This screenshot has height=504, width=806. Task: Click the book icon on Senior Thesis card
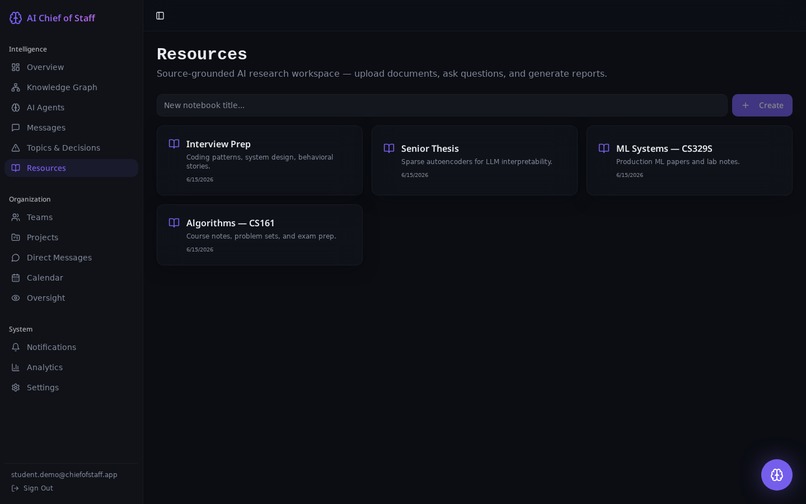pyautogui.click(x=389, y=148)
